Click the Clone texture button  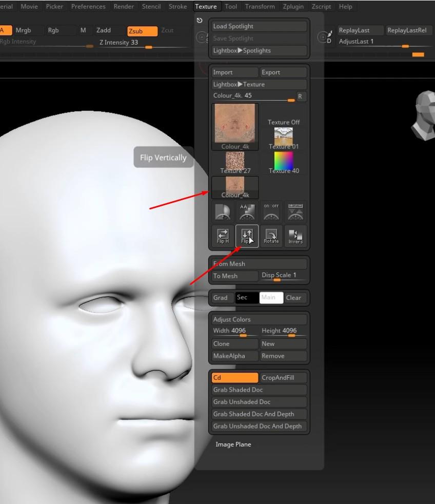[234, 343]
